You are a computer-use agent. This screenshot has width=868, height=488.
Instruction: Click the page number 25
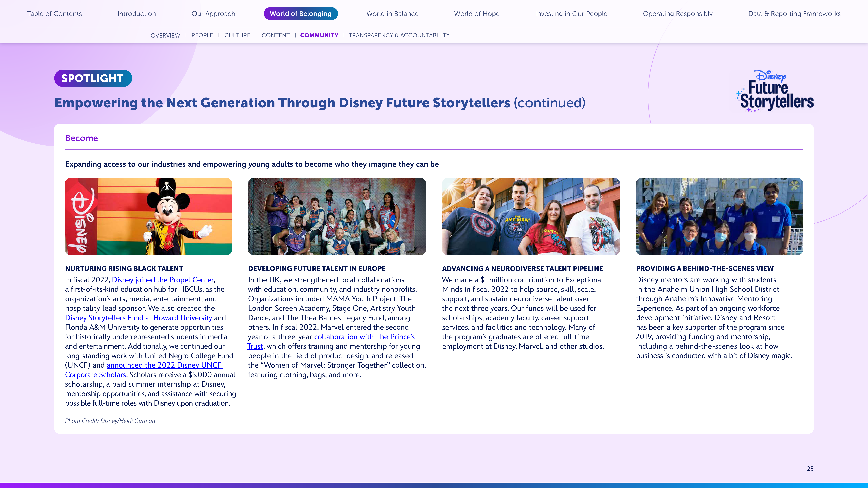[810, 469]
